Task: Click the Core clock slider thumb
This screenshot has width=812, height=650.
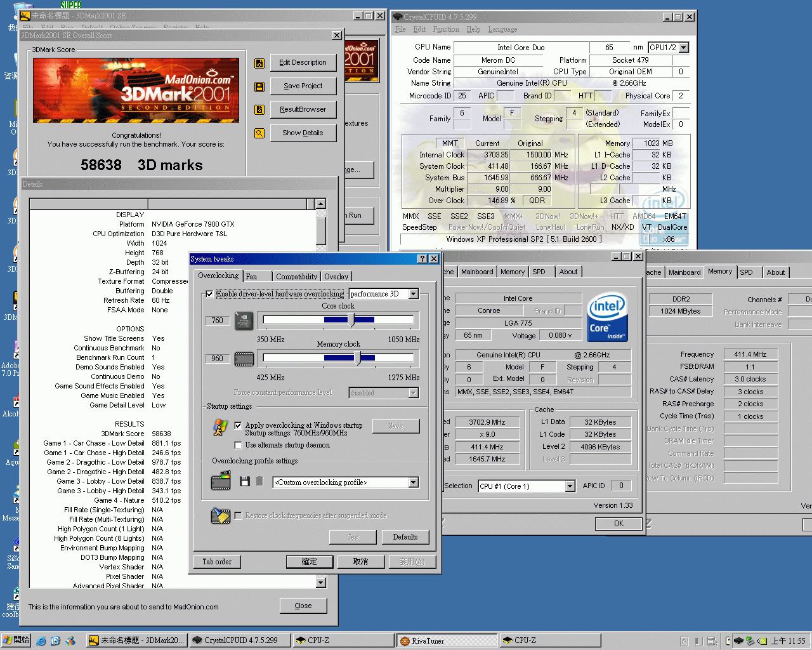Action: 352,320
